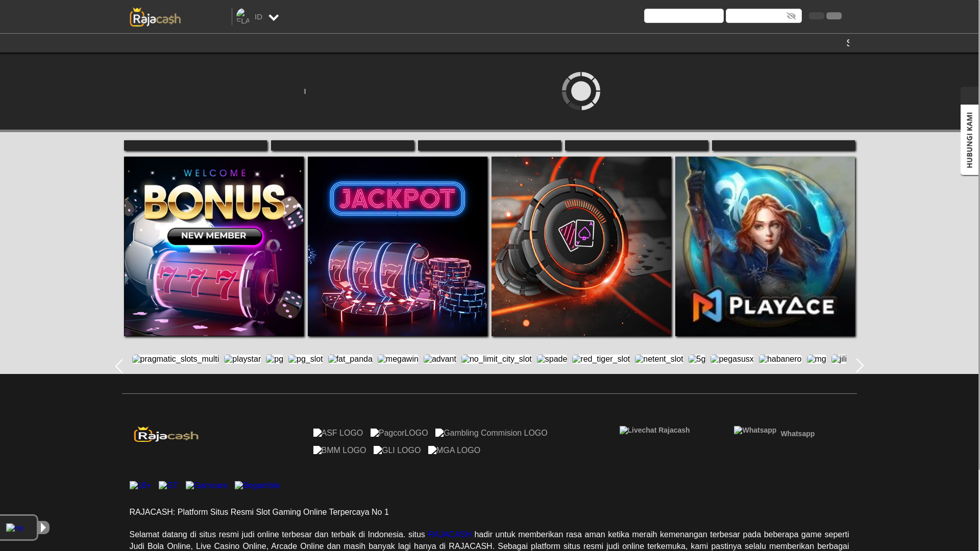This screenshot has width=980, height=551.
Task: Click the GLI LOGO image
Action: pyautogui.click(x=397, y=450)
